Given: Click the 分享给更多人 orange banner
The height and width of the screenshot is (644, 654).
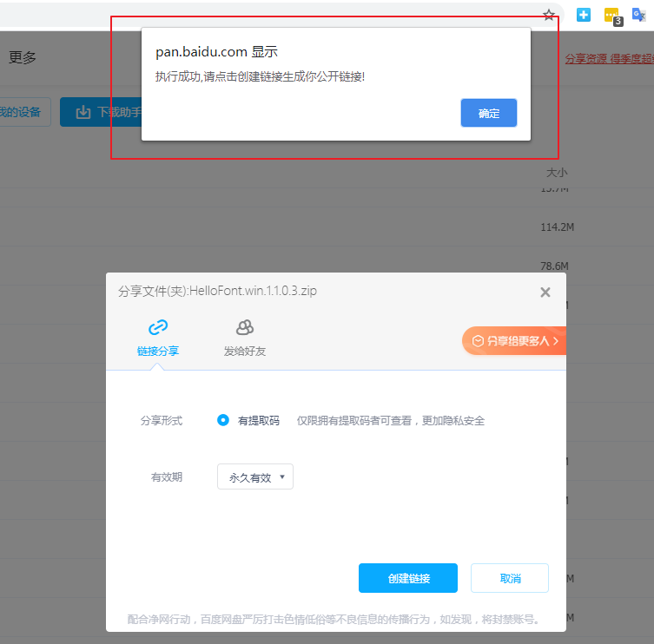Looking at the screenshot, I should tap(514, 341).
